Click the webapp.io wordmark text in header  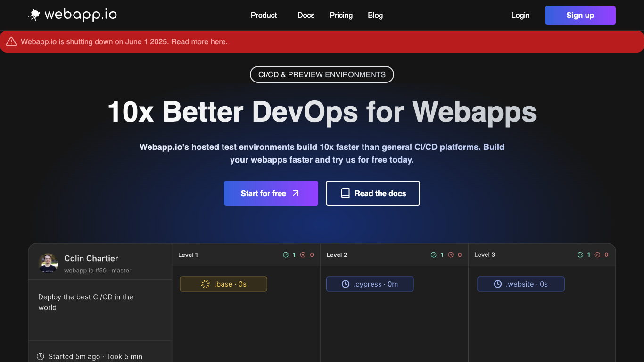point(81,15)
